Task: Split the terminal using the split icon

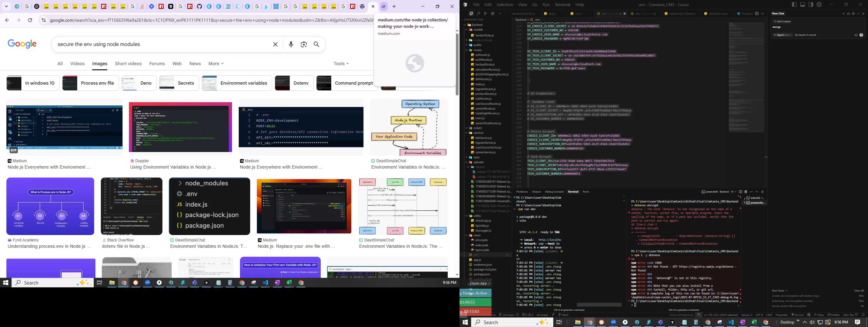Action: coord(741,192)
